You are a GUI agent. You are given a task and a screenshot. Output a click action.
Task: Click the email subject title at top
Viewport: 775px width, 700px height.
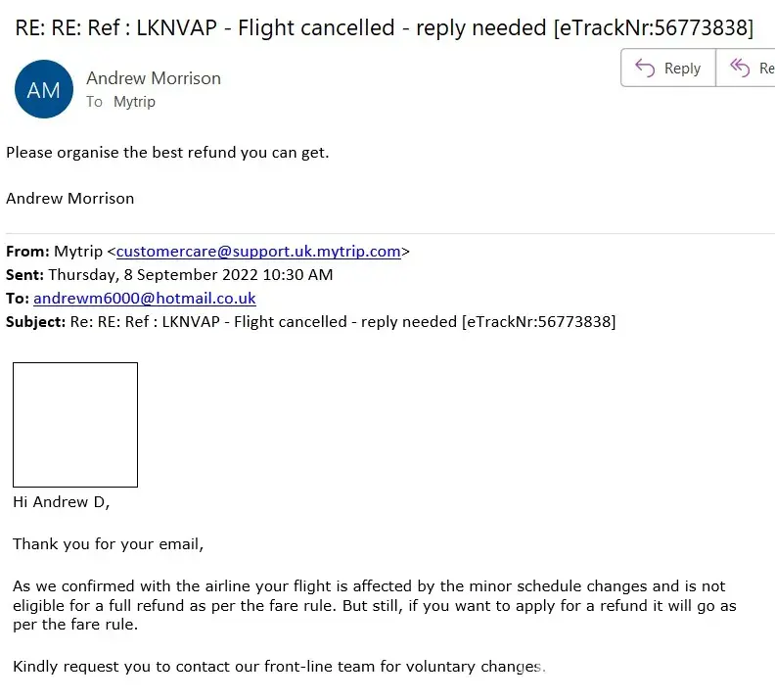point(385,27)
